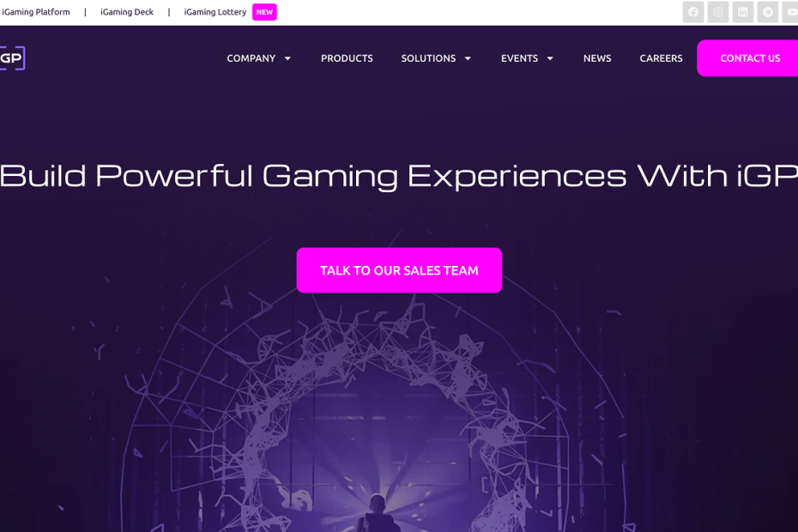This screenshot has width=798, height=532.
Task: Open the Telegram social icon
Action: pyautogui.click(x=768, y=12)
